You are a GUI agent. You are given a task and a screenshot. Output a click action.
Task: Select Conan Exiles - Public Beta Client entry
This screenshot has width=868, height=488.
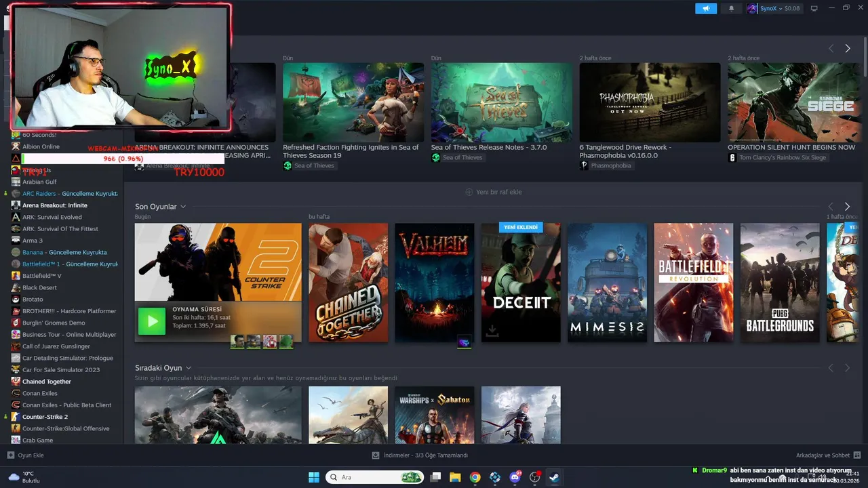pos(65,405)
